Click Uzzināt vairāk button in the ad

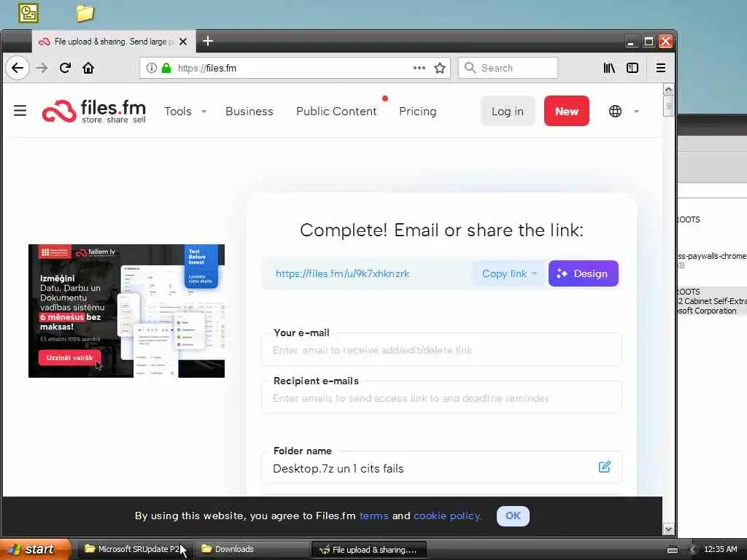click(x=69, y=357)
